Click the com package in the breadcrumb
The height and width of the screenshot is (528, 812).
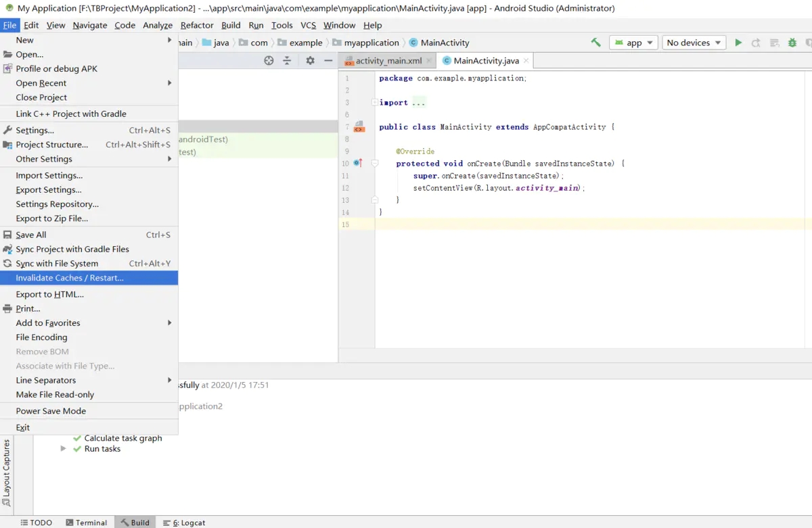click(253, 43)
